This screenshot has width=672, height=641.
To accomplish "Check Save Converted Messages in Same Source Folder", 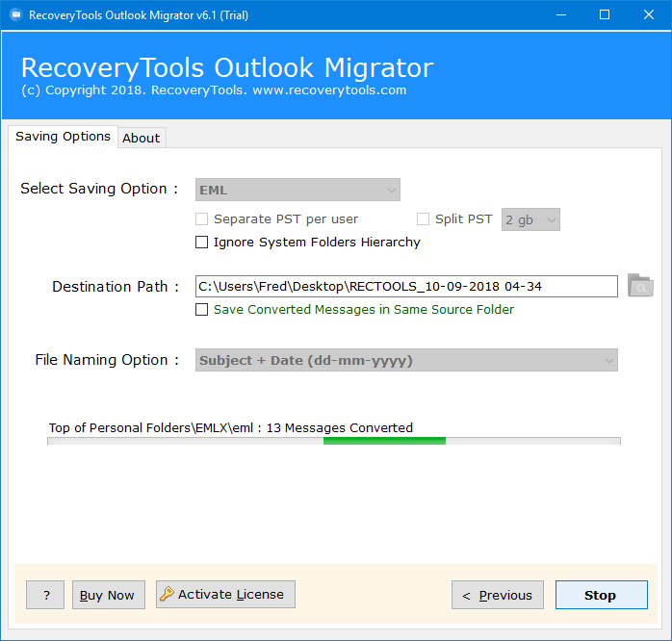I will (201, 309).
